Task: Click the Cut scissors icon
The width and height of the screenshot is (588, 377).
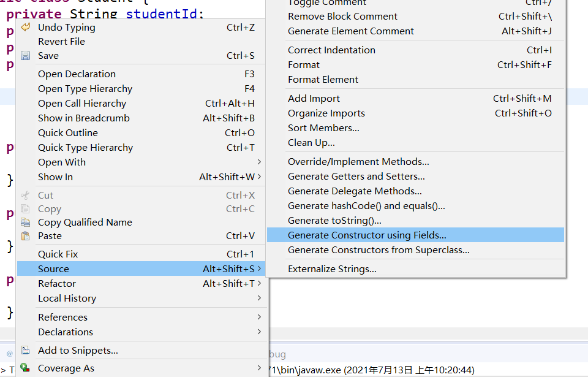Action: 25,196
